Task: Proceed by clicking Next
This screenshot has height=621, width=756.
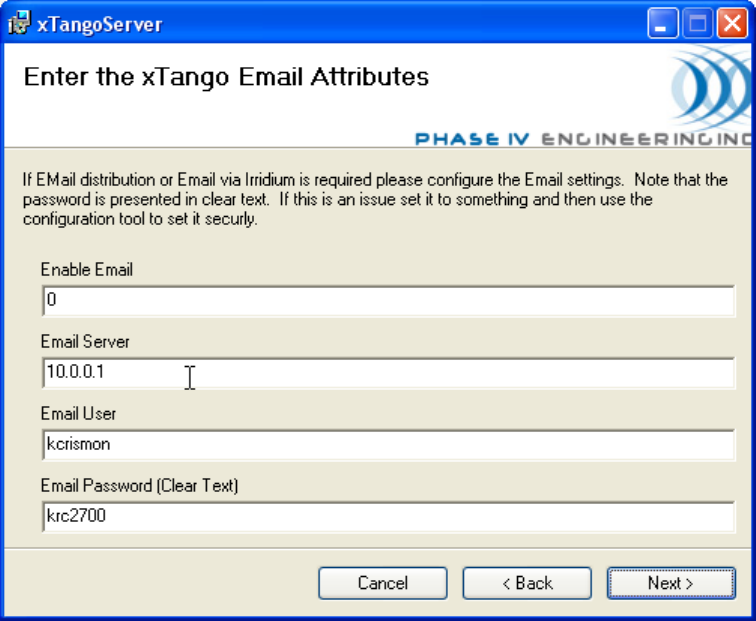Action: click(671, 583)
